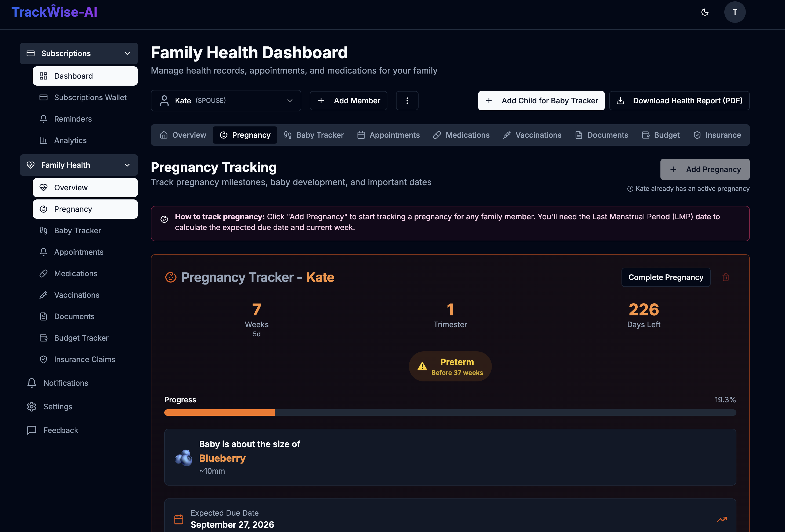Select the Medications pill icon in sidebar
The height and width of the screenshot is (532, 785).
(43, 273)
